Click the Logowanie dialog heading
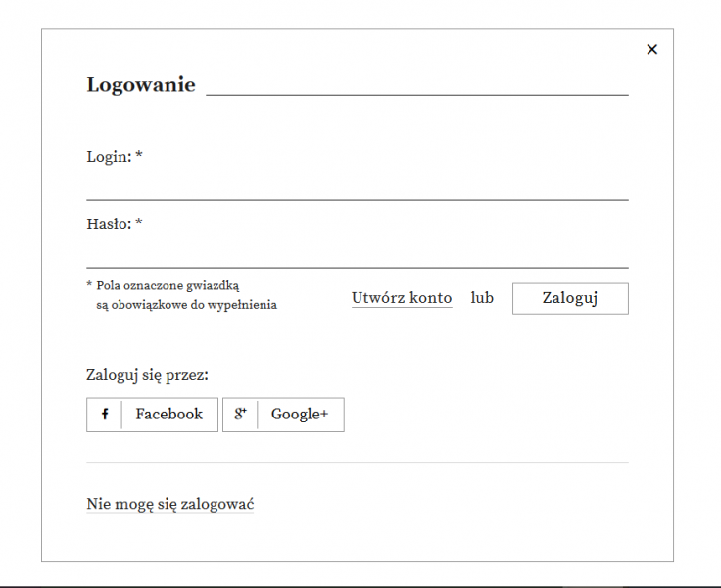721x588 pixels. [x=141, y=85]
